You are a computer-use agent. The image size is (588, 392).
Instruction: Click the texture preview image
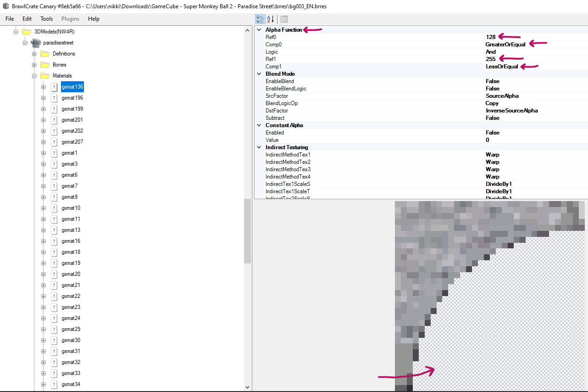coord(491,296)
